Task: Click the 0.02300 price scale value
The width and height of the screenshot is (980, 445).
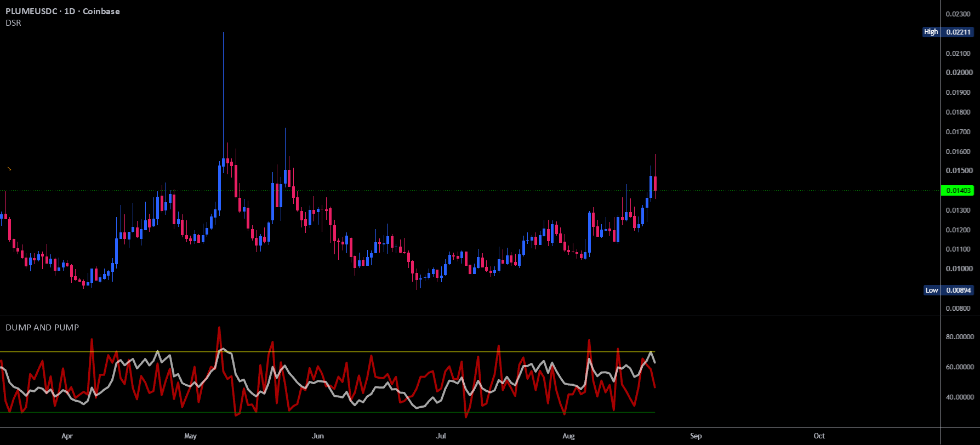Action: point(959,14)
